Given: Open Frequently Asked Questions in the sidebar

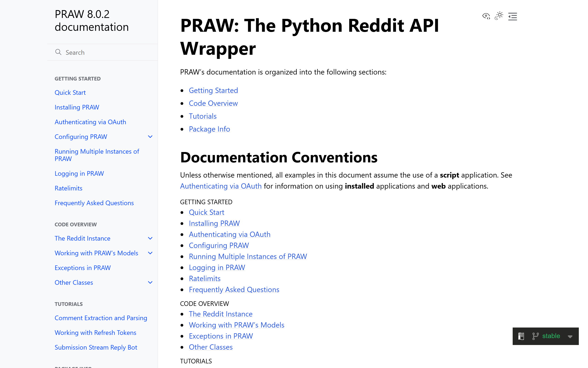Looking at the screenshot, I should pos(94,203).
